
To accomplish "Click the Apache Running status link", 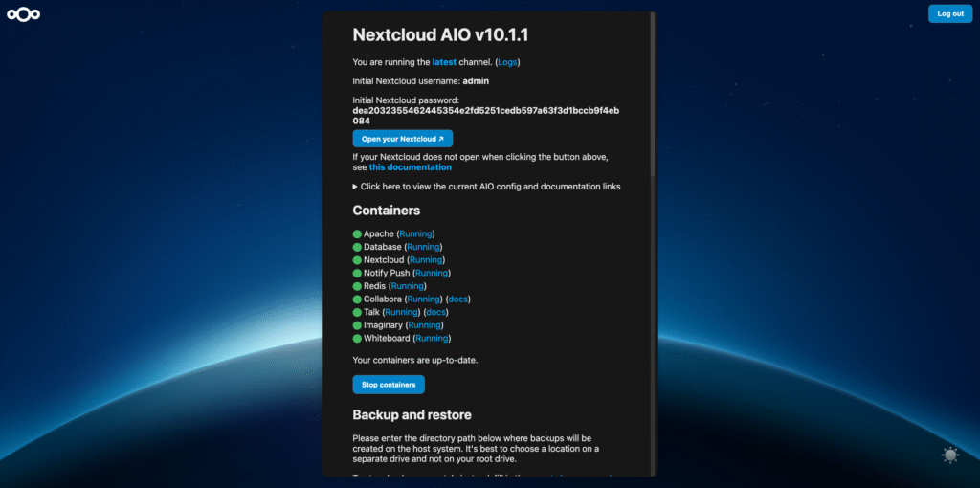I will coord(416,233).
